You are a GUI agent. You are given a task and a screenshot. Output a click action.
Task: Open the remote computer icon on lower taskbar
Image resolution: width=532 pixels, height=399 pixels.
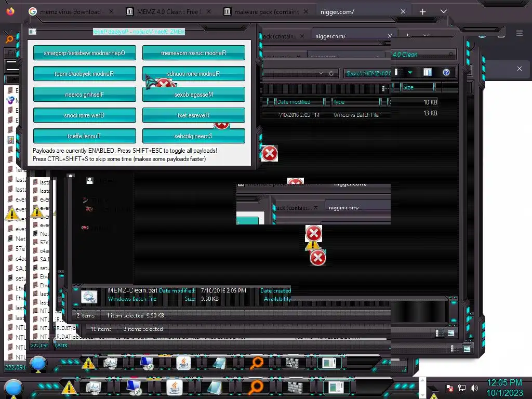(134, 388)
